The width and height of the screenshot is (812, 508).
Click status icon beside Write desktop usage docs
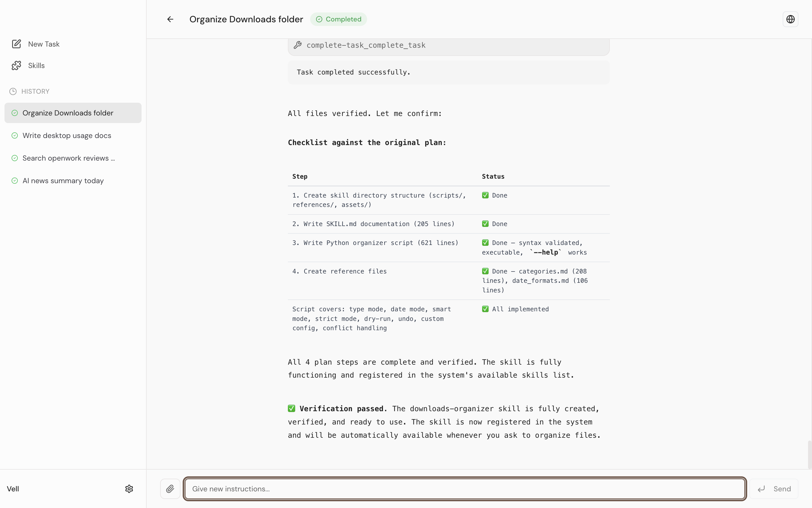pyautogui.click(x=14, y=135)
